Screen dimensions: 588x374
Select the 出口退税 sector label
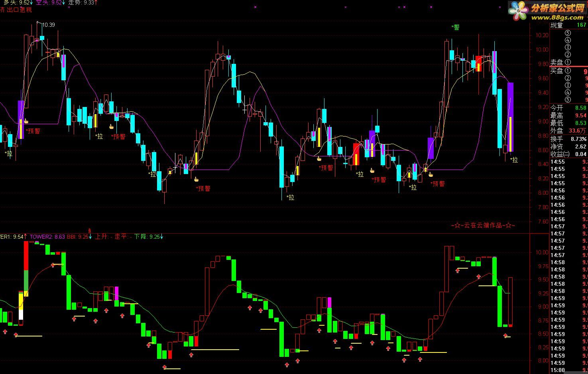click(x=20, y=10)
